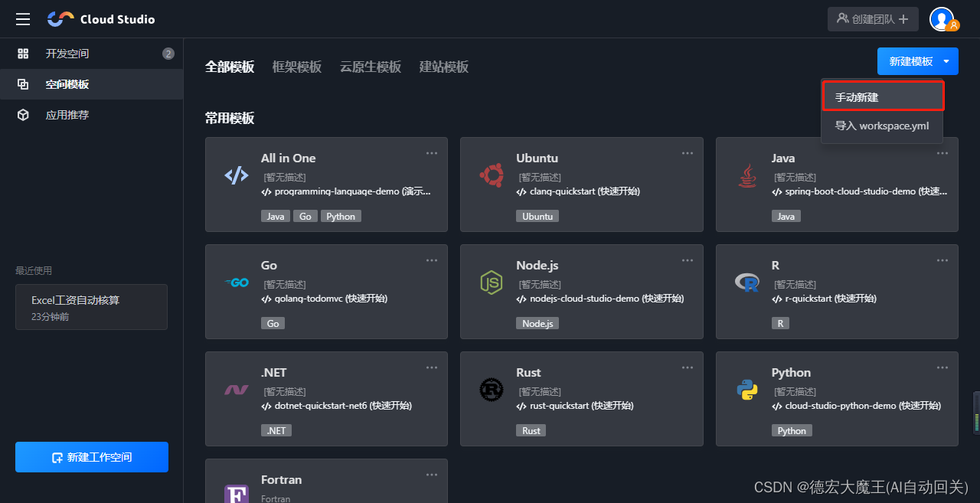
Task: Choose 导入 workspace.yml menu option
Action: (882, 126)
